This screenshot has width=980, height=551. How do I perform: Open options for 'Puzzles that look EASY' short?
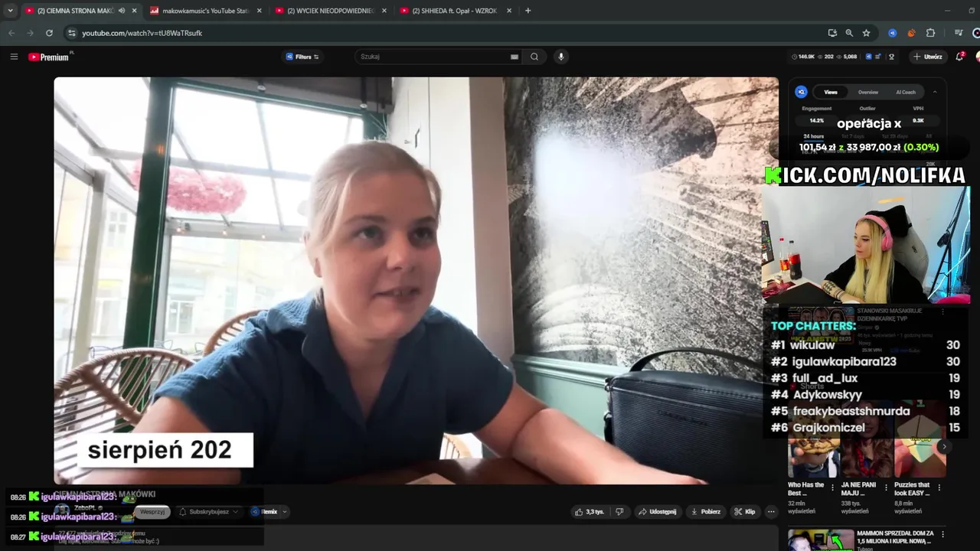[939, 487]
